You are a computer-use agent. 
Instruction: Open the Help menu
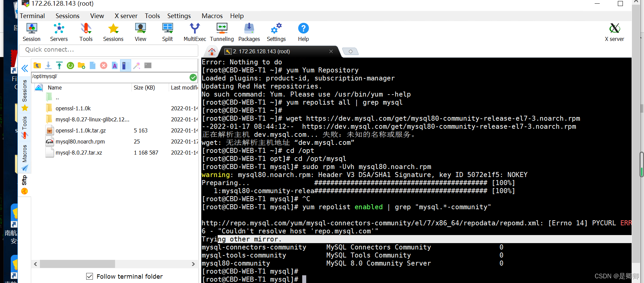pyautogui.click(x=237, y=16)
